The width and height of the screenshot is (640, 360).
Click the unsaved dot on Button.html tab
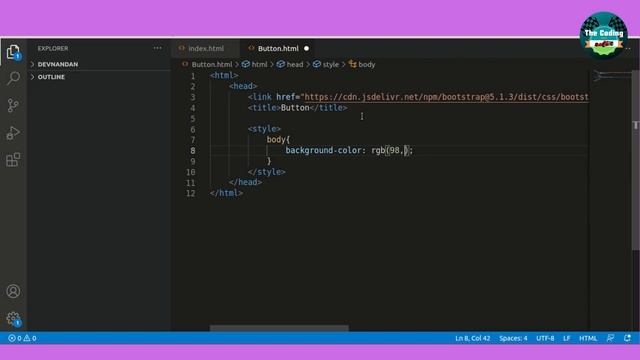pyautogui.click(x=307, y=49)
